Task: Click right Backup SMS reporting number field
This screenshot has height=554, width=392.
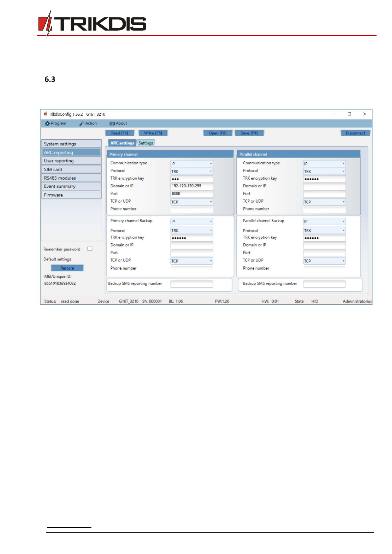Action: point(324,284)
